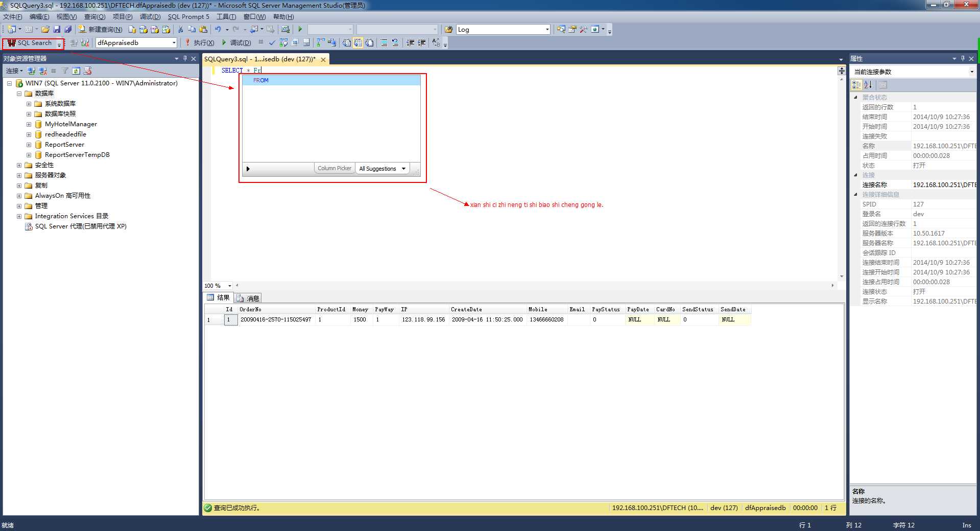Expand the 安全性 folder
This screenshot has width=980, height=531.
coord(19,165)
